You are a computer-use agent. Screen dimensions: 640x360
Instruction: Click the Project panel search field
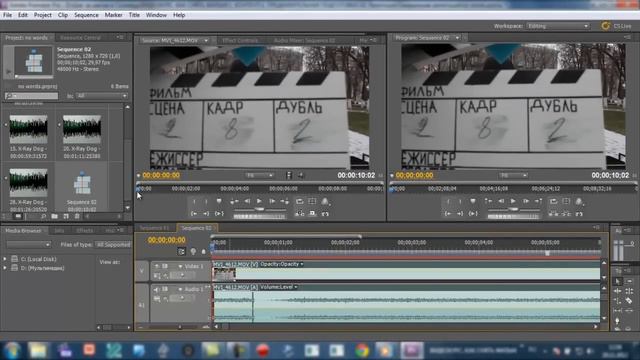coord(32,96)
